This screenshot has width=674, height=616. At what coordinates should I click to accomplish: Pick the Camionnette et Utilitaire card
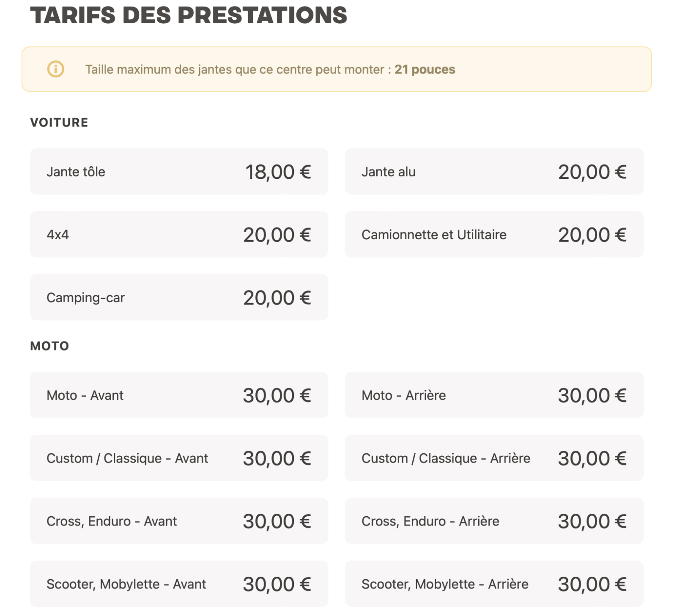tap(494, 235)
